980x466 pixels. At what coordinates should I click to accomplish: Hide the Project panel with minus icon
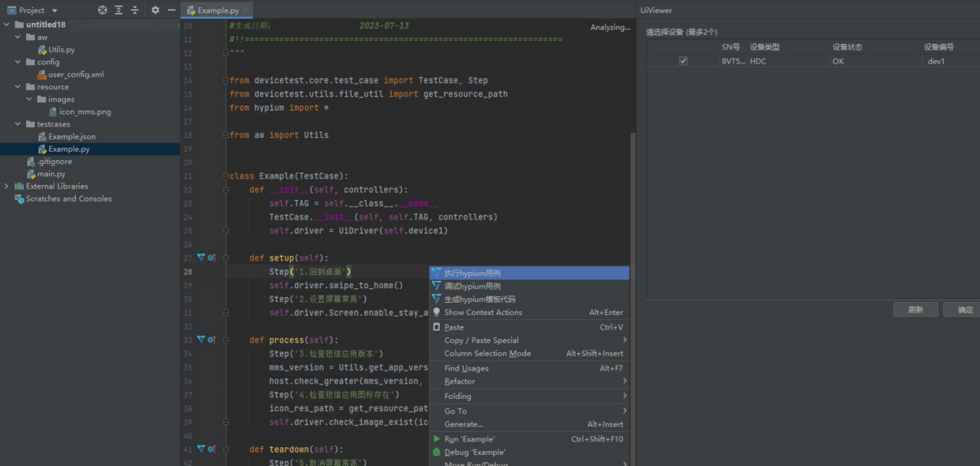point(171,11)
